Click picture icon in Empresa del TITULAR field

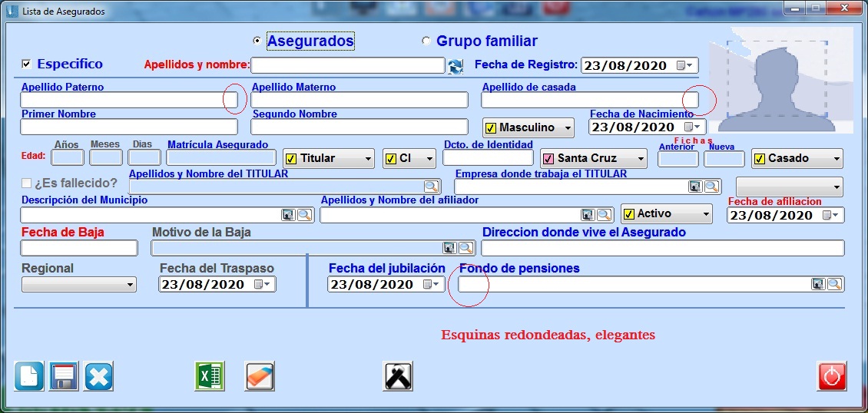coord(695,187)
